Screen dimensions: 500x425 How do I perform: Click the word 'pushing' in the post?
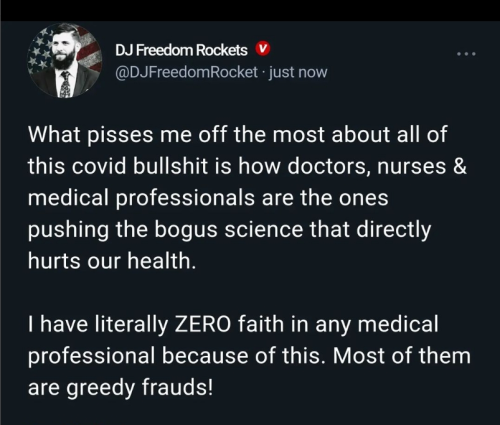[x=68, y=230]
